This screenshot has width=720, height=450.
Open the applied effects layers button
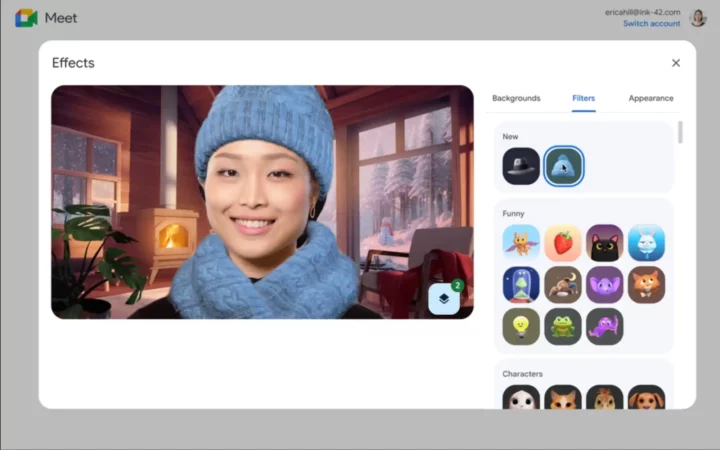coord(445,298)
